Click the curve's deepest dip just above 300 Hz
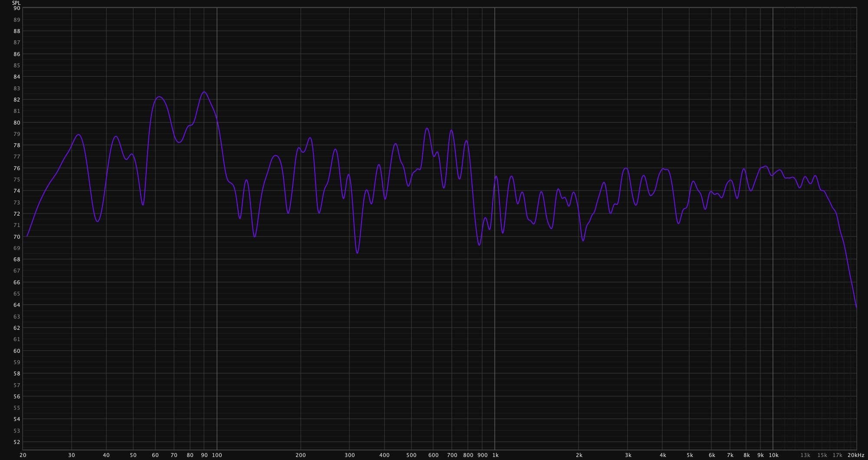The width and height of the screenshot is (868, 460). click(357, 253)
